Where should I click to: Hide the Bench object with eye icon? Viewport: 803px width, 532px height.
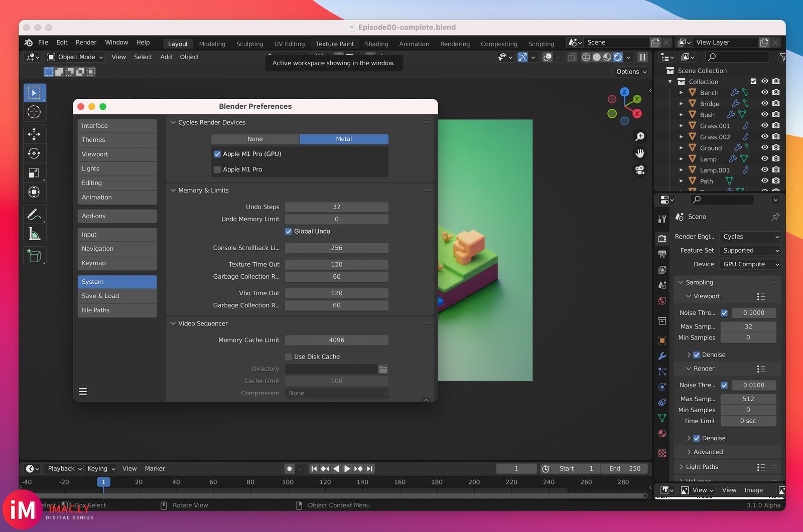[764, 92]
